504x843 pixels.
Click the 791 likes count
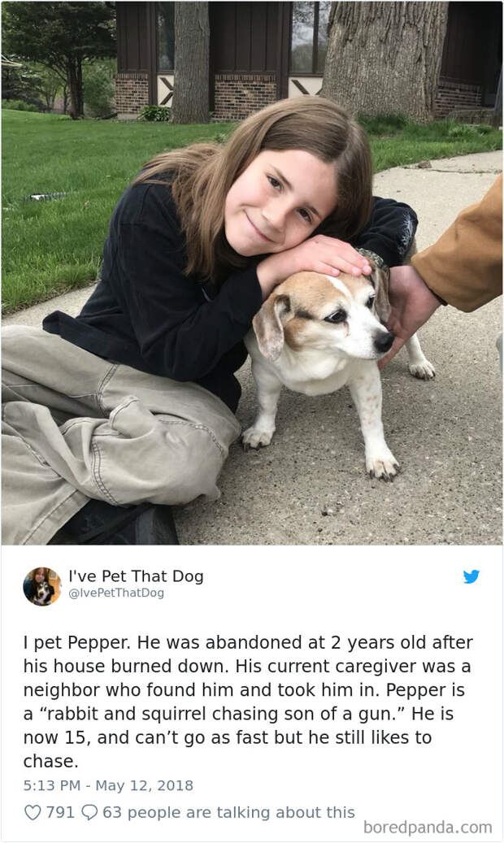pyautogui.click(x=60, y=812)
